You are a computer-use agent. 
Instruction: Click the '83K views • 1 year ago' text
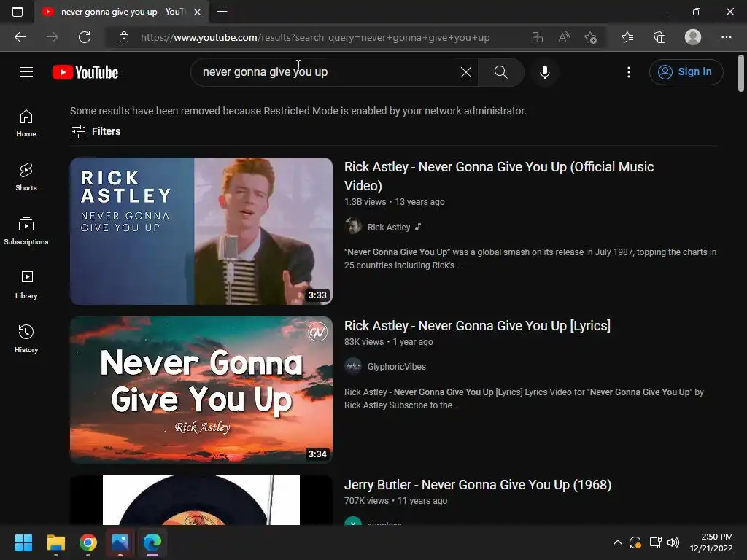(x=389, y=342)
